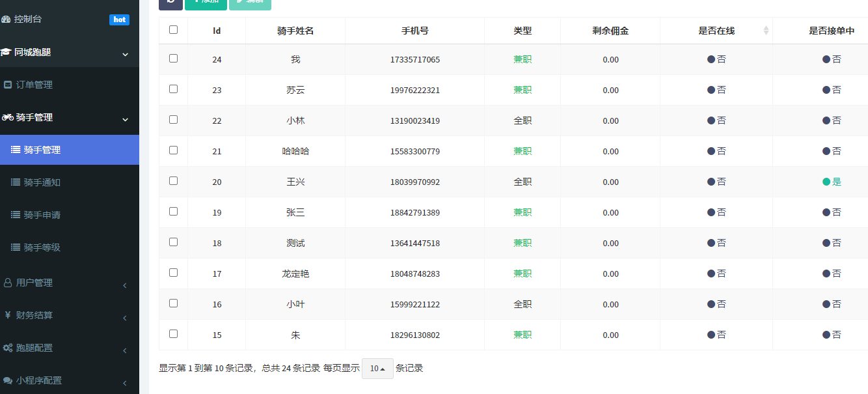
Task: Click the list icon for 骑手申请
Action: point(16,215)
